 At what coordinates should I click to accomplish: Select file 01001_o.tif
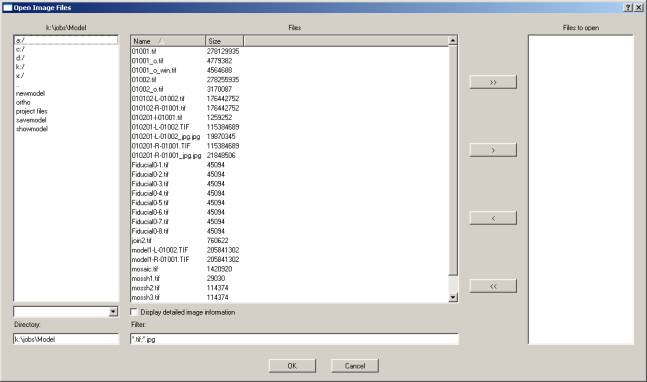tap(147, 61)
